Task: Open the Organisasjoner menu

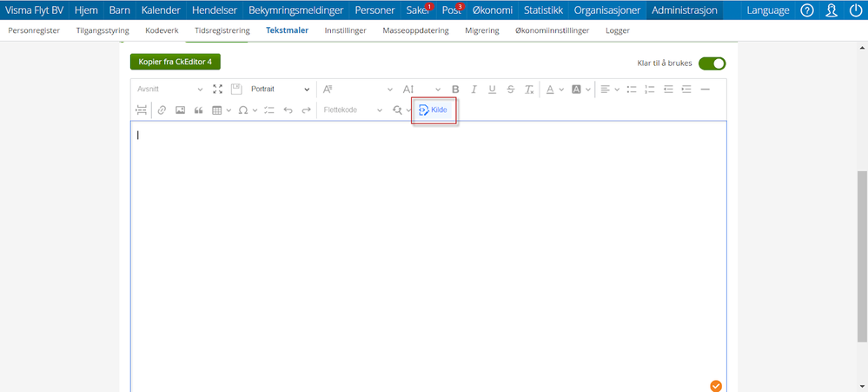Action: point(607,10)
